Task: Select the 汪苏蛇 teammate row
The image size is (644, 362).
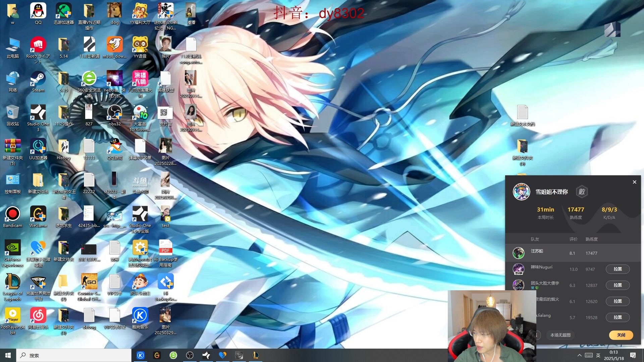Action: point(573,253)
